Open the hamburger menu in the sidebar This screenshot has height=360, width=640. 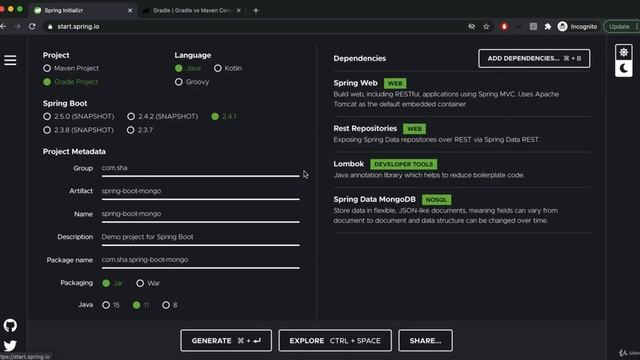(10, 60)
